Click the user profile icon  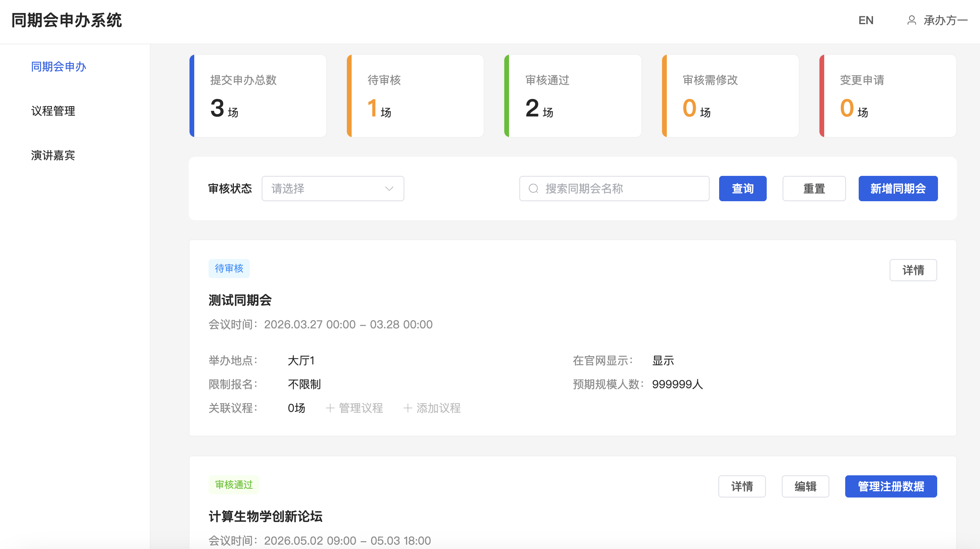[911, 20]
